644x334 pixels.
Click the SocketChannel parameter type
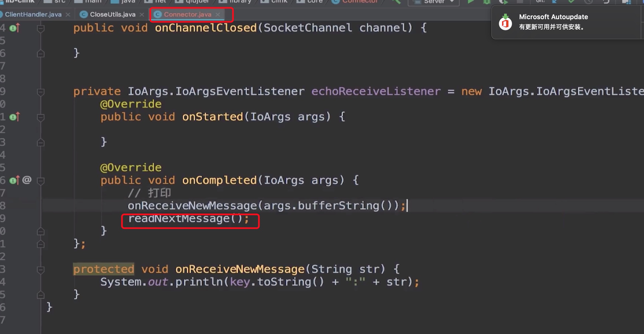point(308,28)
